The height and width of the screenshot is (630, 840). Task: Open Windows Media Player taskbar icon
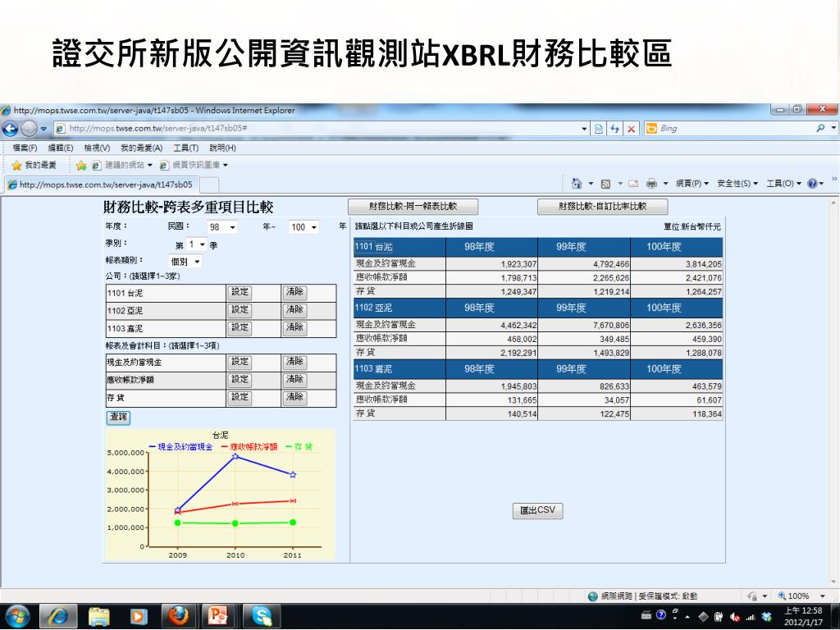[138, 617]
